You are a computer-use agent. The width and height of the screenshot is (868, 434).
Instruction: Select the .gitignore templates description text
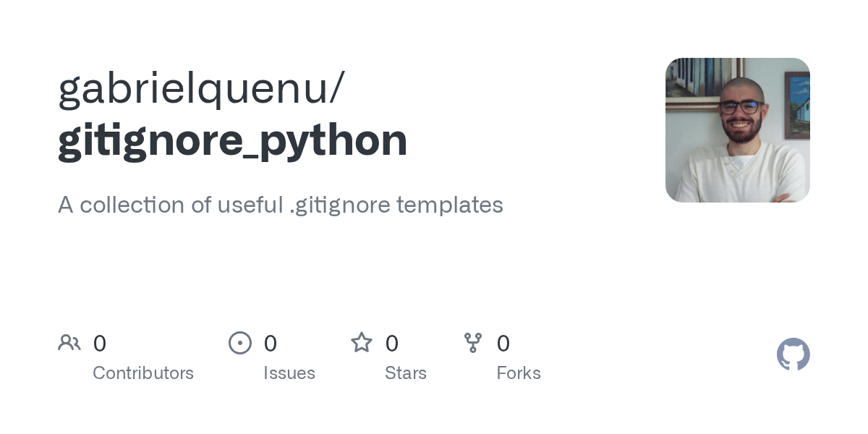[x=396, y=205]
